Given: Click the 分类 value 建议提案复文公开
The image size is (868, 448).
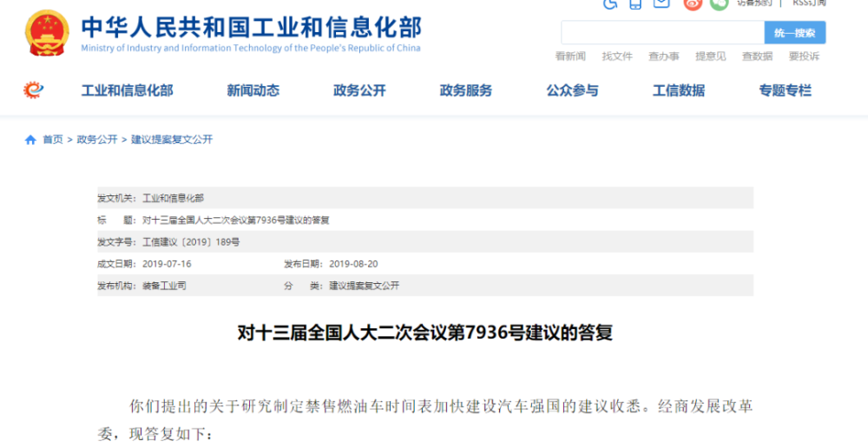Looking at the screenshot, I should click(365, 286).
